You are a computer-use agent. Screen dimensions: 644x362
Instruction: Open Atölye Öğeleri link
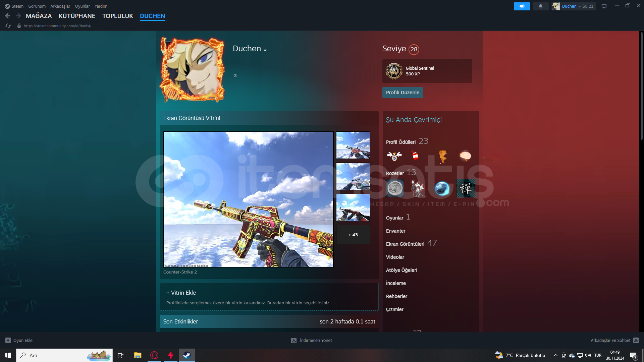(x=401, y=270)
